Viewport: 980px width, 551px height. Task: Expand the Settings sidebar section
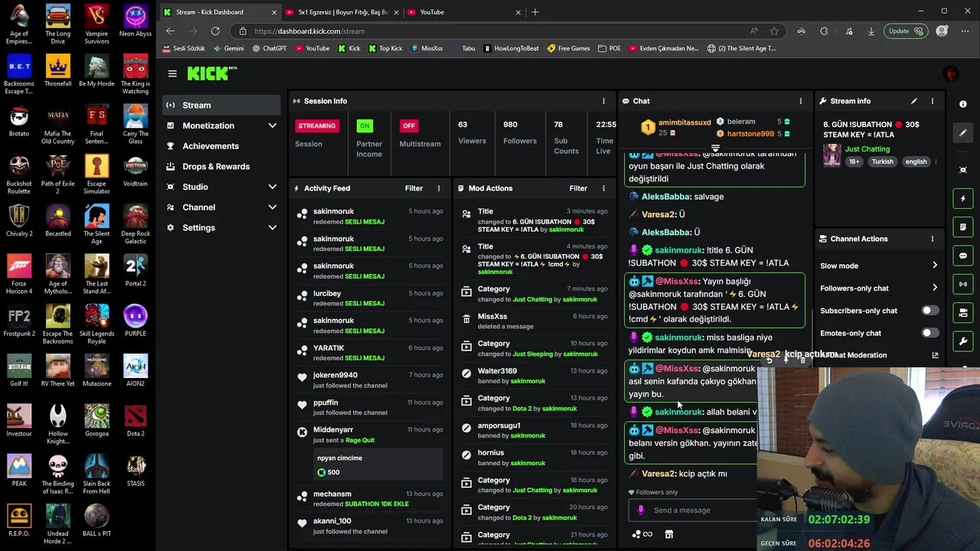272,227
